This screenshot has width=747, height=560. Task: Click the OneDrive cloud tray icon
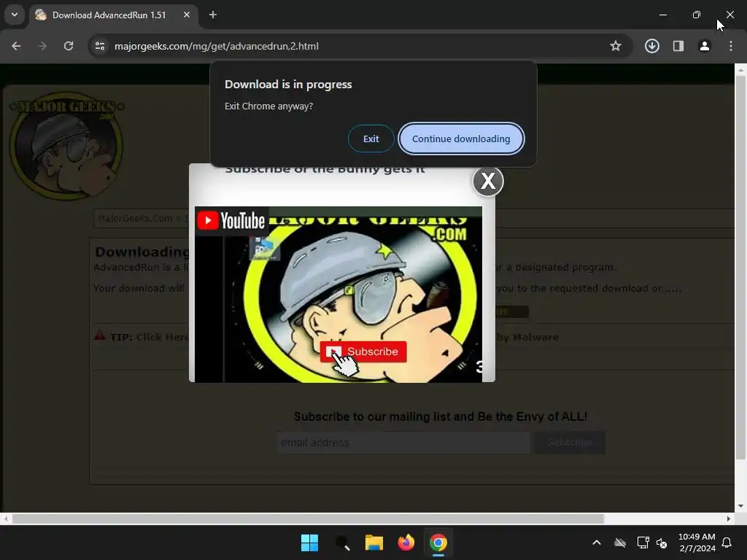pos(620,542)
